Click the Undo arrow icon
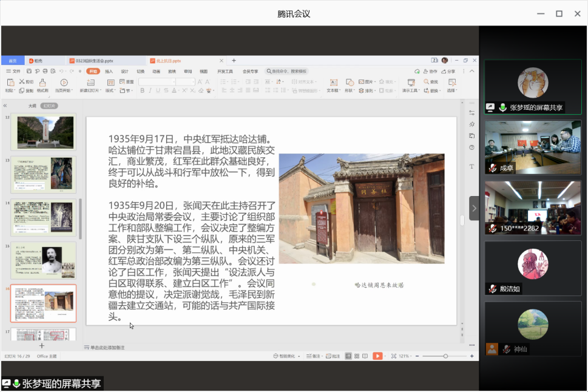588x392 pixels. click(x=61, y=71)
